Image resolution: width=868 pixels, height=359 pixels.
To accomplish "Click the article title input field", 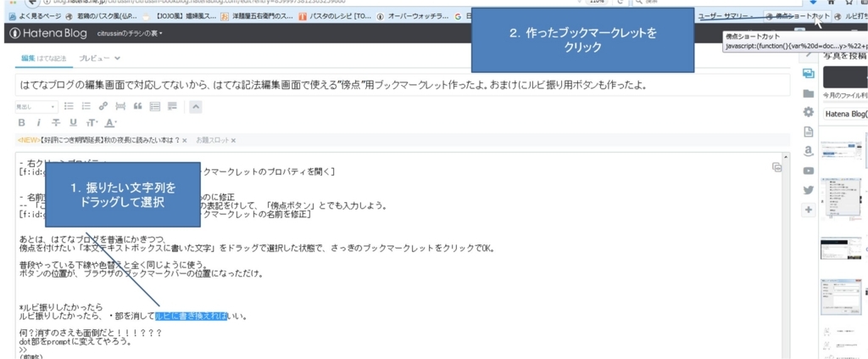I will (x=403, y=86).
